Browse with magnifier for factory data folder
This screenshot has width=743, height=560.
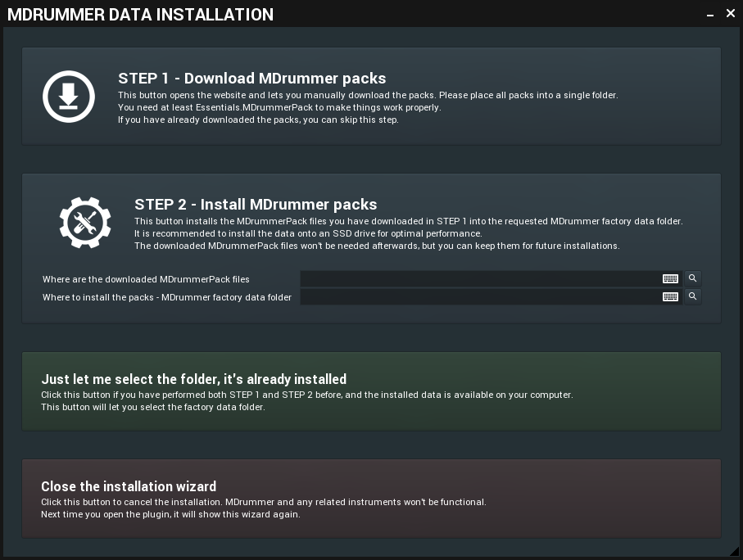[692, 296]
